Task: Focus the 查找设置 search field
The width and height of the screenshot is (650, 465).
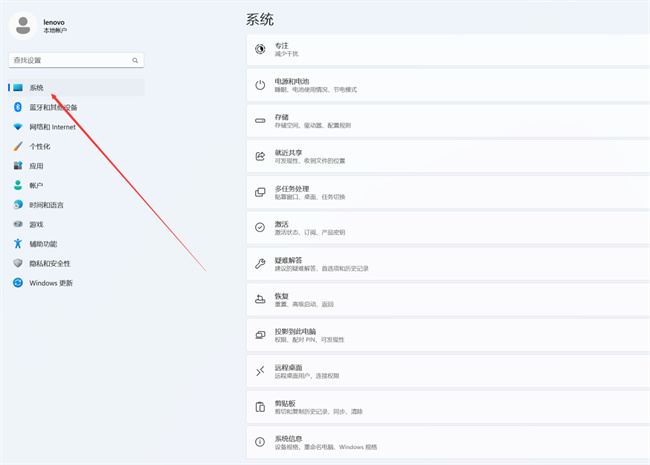Action: coord(76,60)
